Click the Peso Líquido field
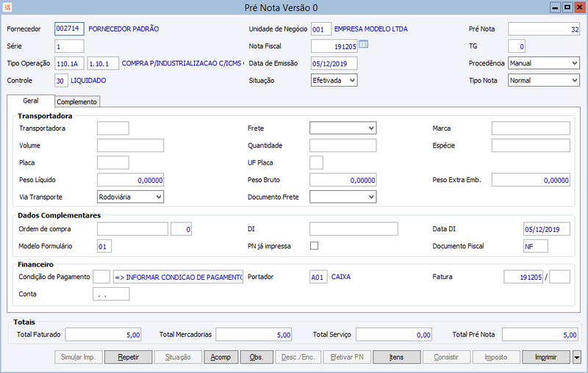 [x=130, y=180]
